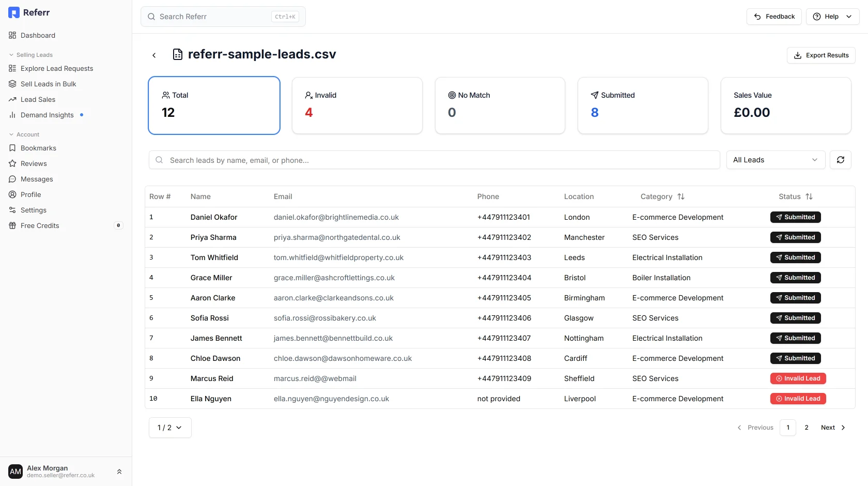The image size is (868, 486).
Task: Open the All Leads filter dropdown
Action: coord(776,160)
